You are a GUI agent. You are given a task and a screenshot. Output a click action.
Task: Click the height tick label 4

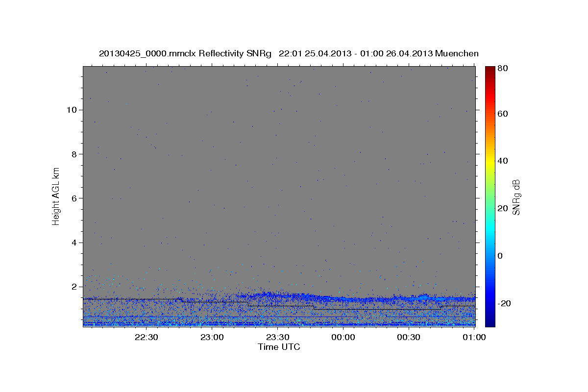pos(74,243)
